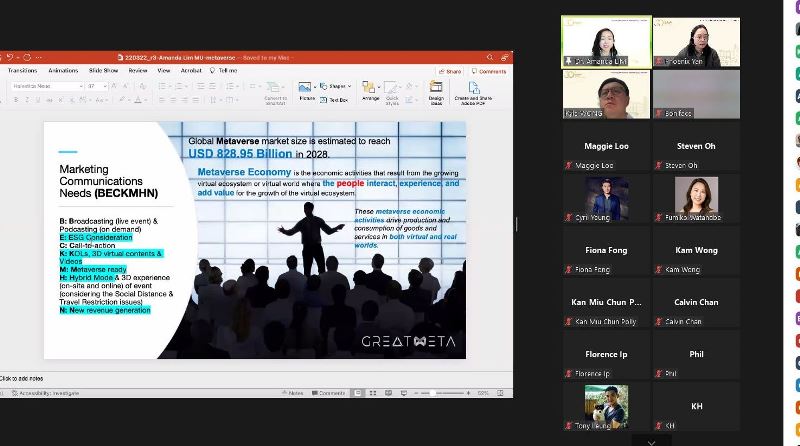Click 'N: New revenue generation' line
800x446 pixels.
point(105,310)
